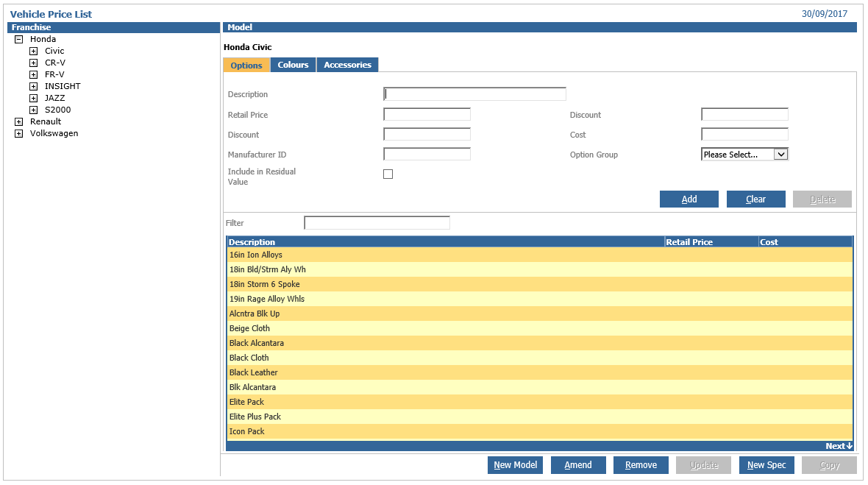The image size is (868, 485).
Task: Select the Elite Plus Pack row
Action: tap(540, 417)
